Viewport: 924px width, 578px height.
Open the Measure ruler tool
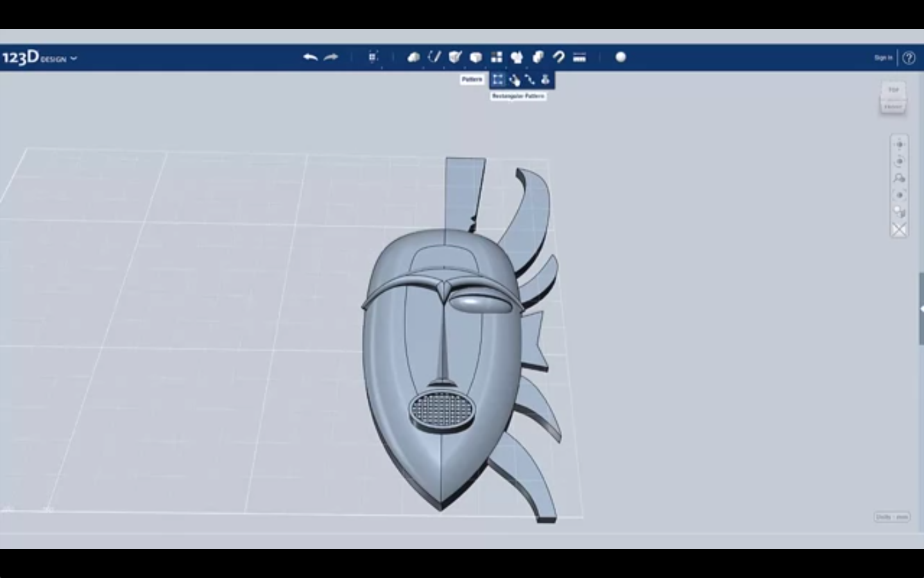coord(579,57)
